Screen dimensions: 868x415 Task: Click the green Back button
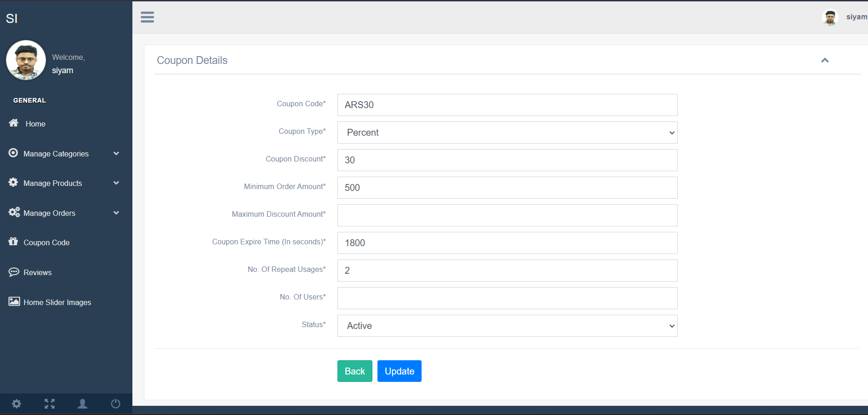[355, 371]
